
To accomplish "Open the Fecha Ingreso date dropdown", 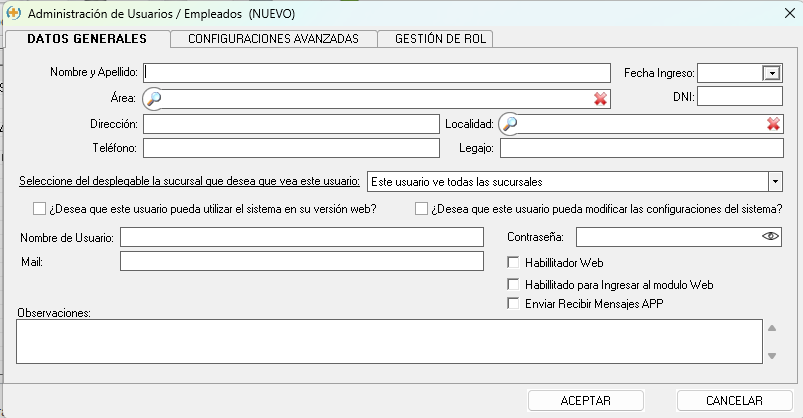I will [771, 73].
